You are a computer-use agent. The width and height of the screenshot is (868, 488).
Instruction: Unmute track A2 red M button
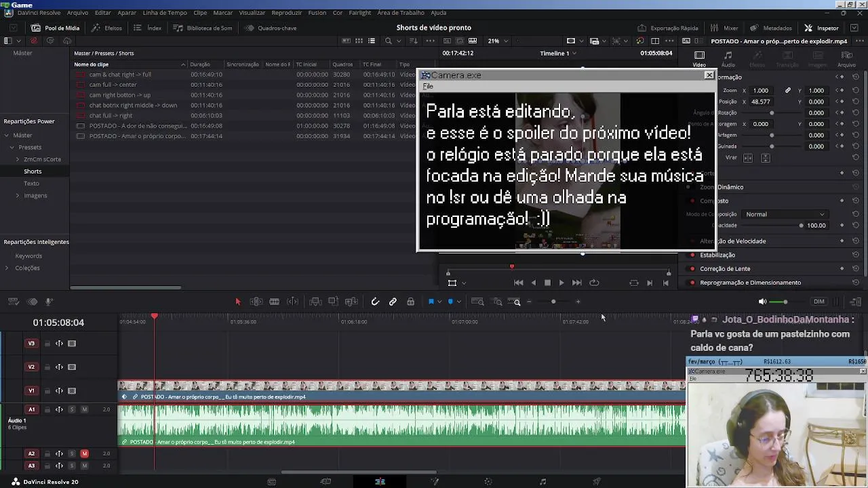click(x=84, y=453)
